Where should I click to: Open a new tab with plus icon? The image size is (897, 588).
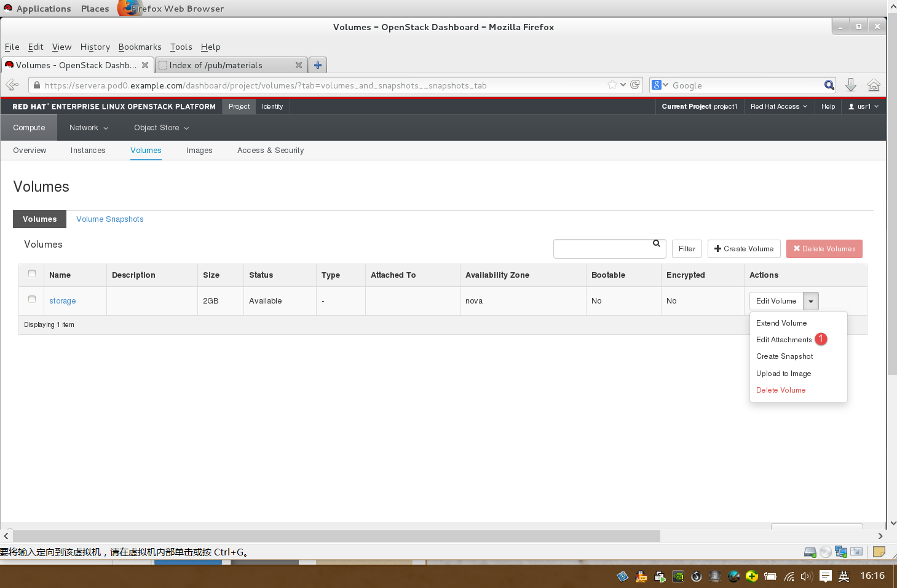click(318, 65)
